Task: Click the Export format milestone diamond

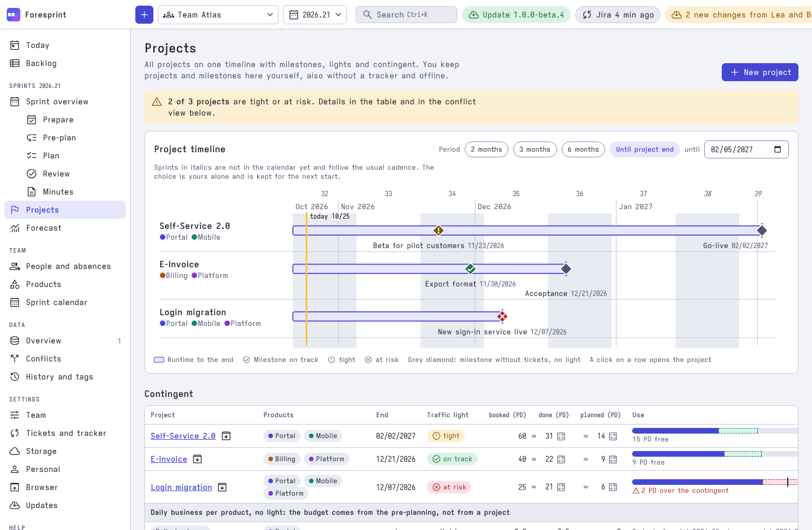Action: (x=470, y=268)
